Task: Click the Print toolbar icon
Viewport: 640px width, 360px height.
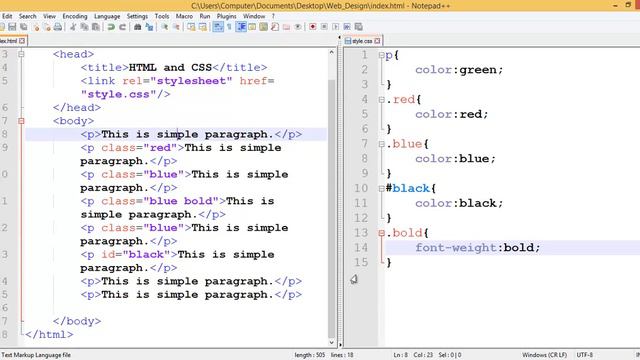Action: (58, 27)
